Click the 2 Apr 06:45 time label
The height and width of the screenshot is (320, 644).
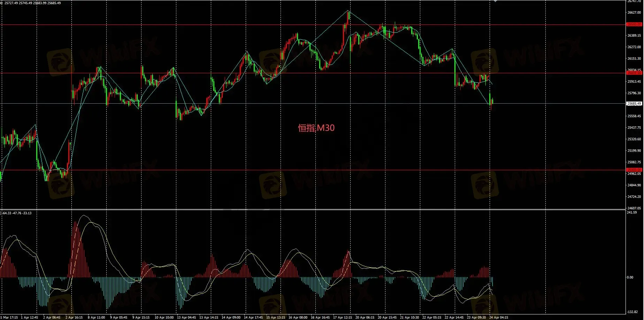[52, 318]
